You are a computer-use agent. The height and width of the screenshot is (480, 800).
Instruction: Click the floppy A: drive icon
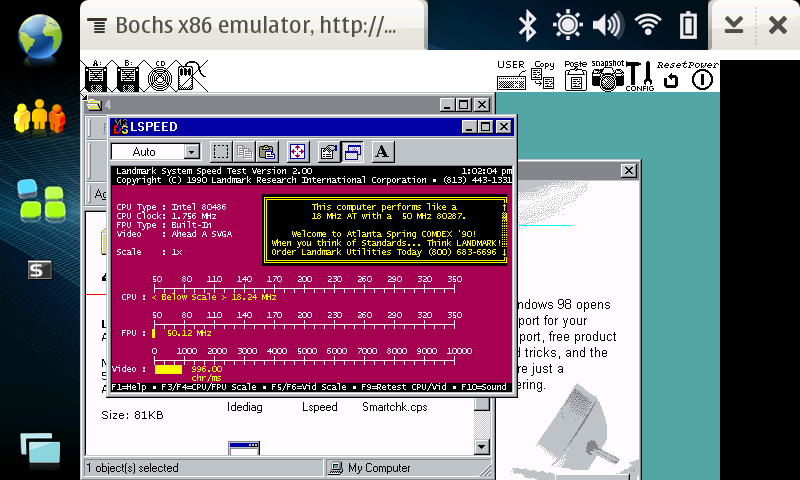coord(96,77)
